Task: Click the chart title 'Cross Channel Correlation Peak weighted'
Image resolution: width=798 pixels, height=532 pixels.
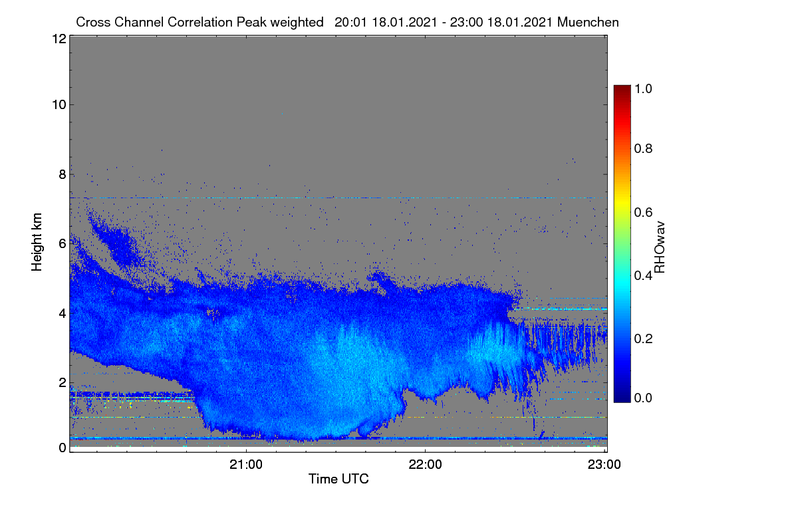Action: (199, 22)
